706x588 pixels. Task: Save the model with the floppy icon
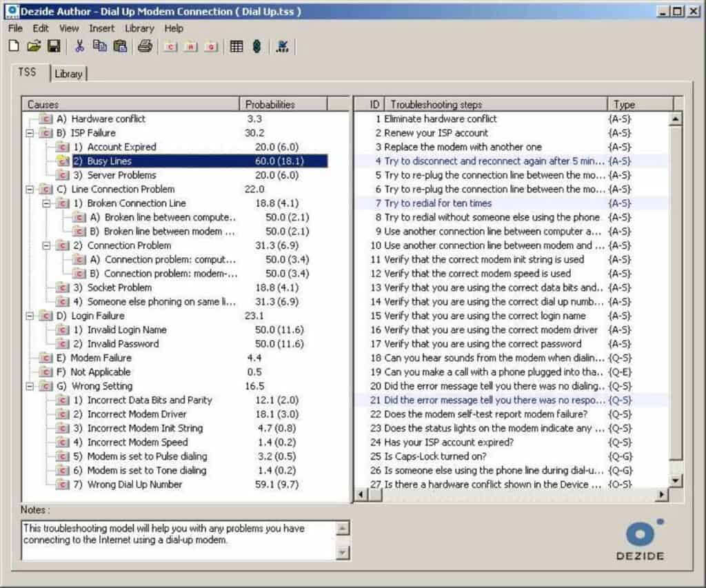click(x=54, y=46)
